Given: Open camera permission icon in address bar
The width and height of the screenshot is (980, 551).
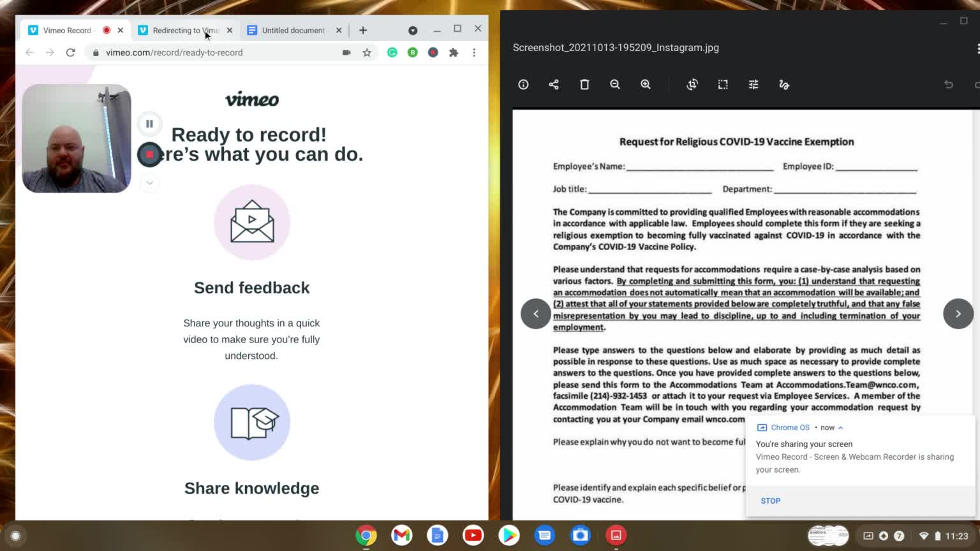Looking at the screenshot, I should [346, 52].
